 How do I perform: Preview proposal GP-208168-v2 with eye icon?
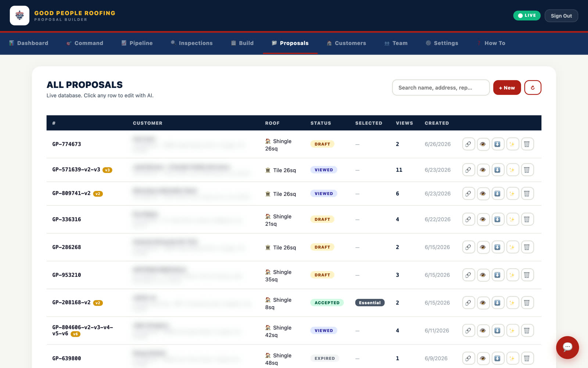tap(483, 303)
